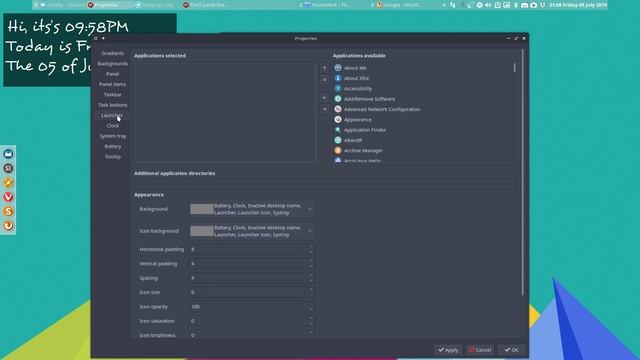Select the Add/Remove Software icon
This screenshot has width=640, height=360.
pos(338,99)
